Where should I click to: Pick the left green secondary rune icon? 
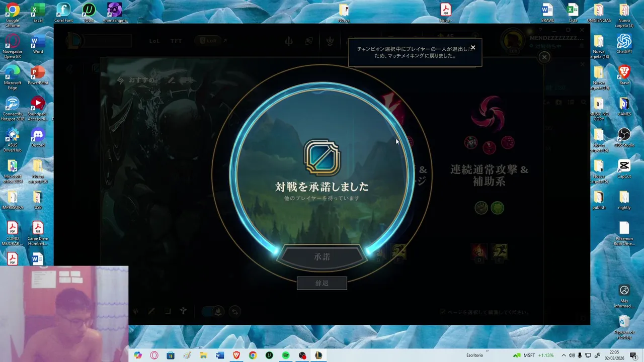[x=481, y=208]
